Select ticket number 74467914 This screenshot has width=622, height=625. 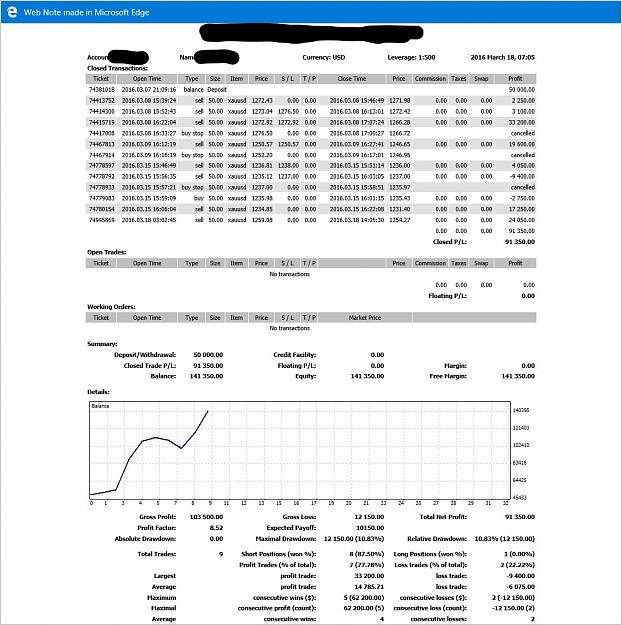(x=102, y=155)
